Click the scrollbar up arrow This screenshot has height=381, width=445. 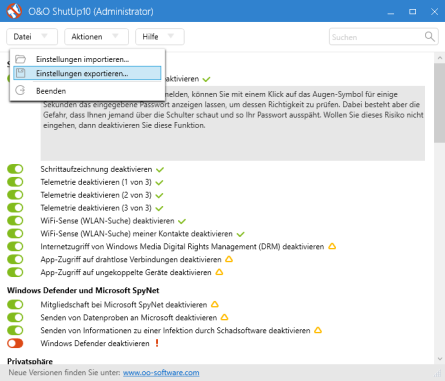pos(440,58)
